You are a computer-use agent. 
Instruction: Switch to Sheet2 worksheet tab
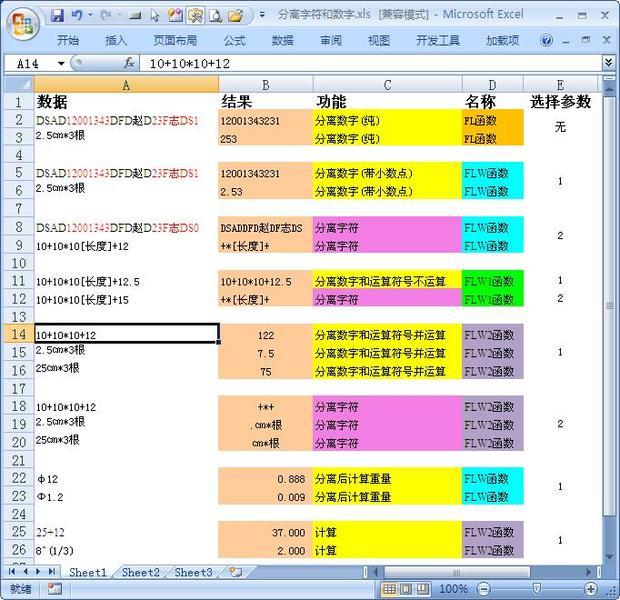(141, 572)
